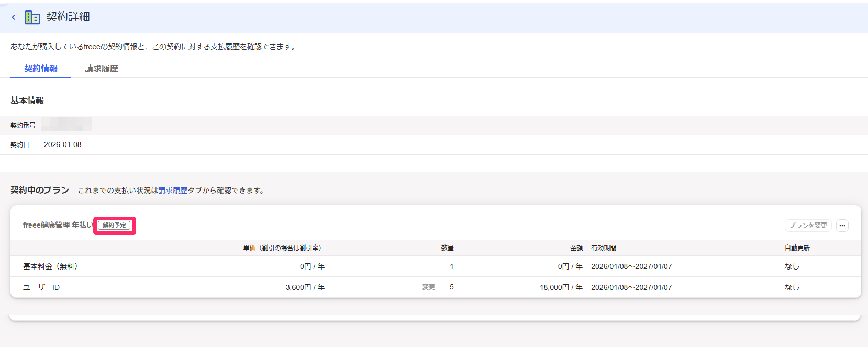Click なし auto-renewal in 基本料金 row
Screen dimensions: 868x347
(792, 266)
